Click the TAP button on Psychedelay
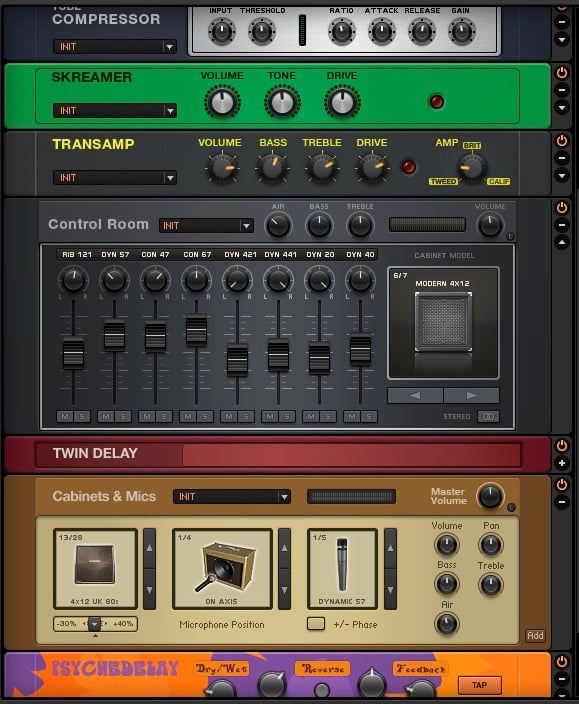Screen dimensions: 579x704 (x=479, y=685)
